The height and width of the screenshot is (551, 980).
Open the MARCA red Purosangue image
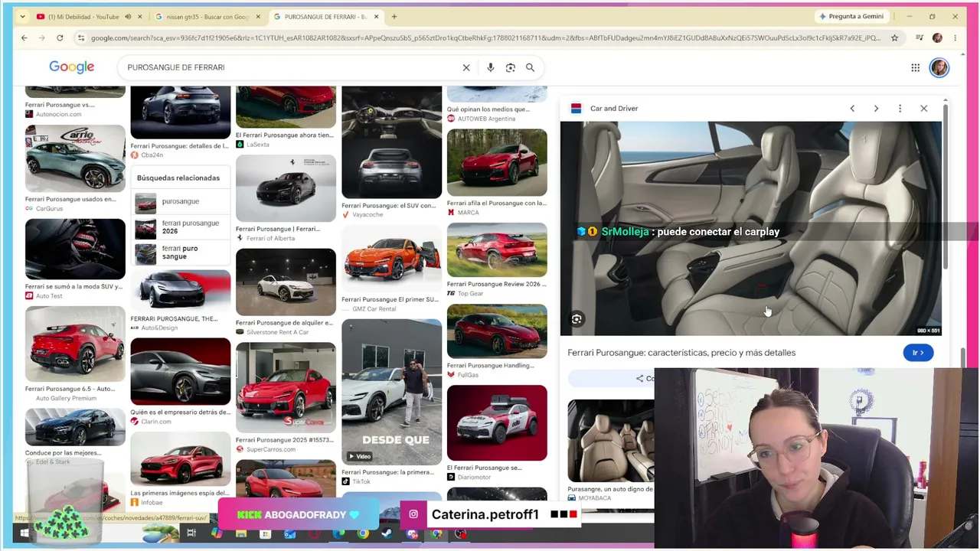pyautogui.click(x=497, y=163)
